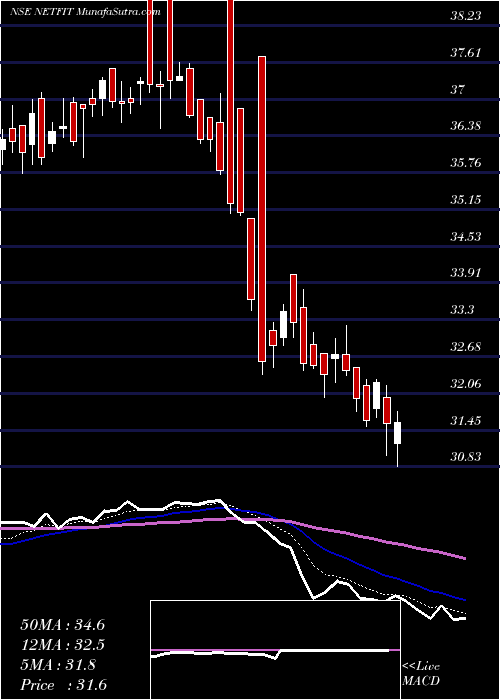Click the Price : 31.6 reading
Screen dimensions: 500x700
coord(63,685)
